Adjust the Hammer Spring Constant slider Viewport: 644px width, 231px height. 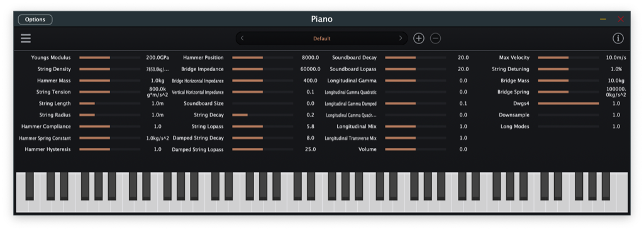[x=109, y=138]
